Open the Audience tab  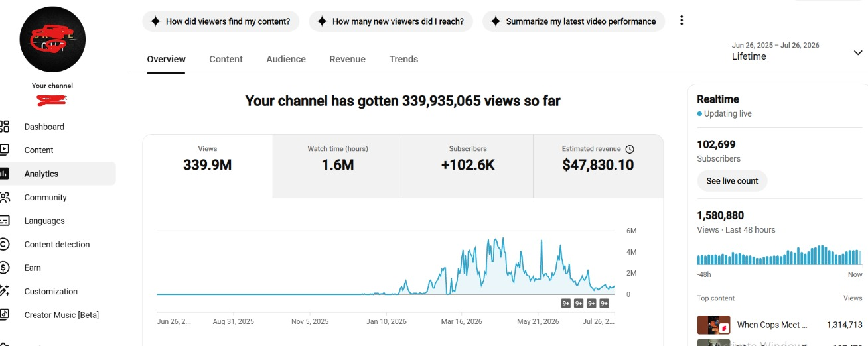click(286, 59)
